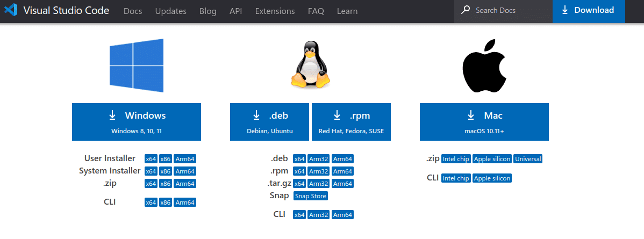
Task: Get the Linux CLI x64
Action: (299, 215)
